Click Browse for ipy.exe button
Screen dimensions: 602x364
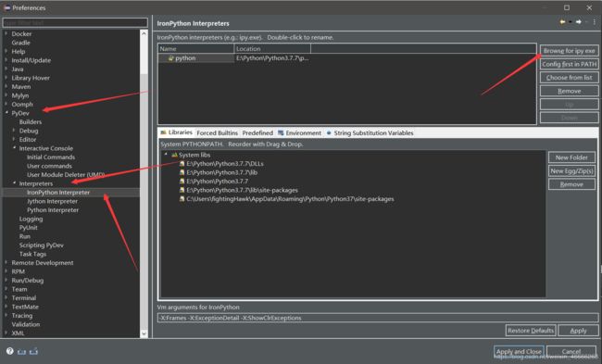(x=569, y=51)
